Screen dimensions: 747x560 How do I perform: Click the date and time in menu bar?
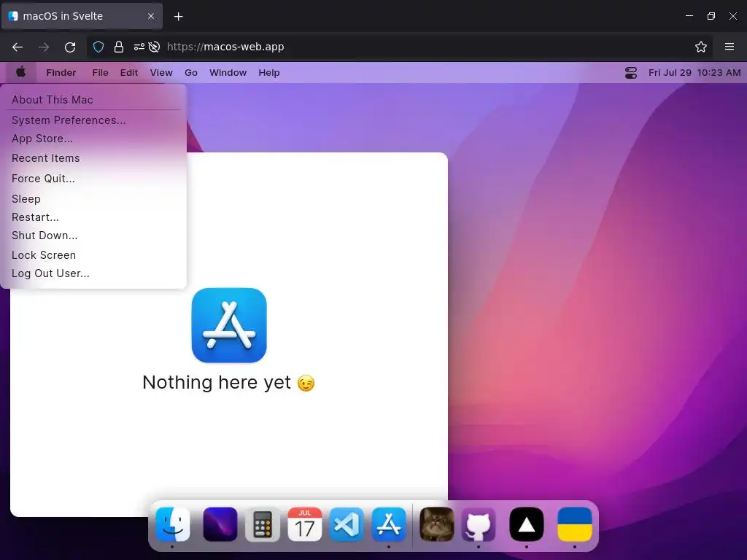point(694,72)
